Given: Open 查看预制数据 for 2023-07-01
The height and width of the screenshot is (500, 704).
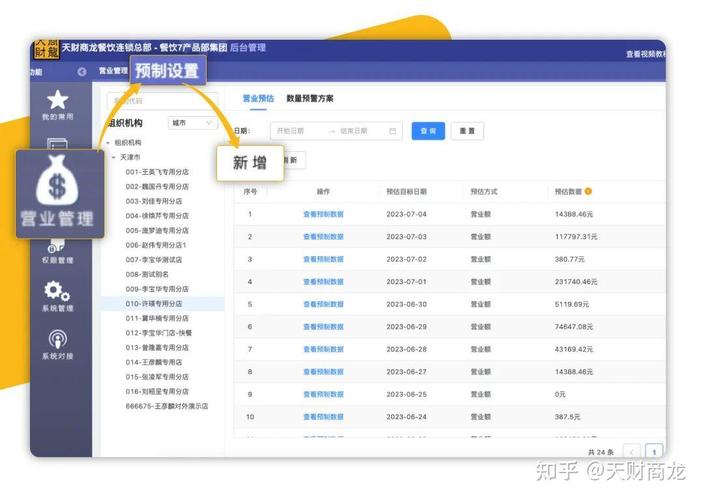Looking at the screenshot, I should click(323, 281).
